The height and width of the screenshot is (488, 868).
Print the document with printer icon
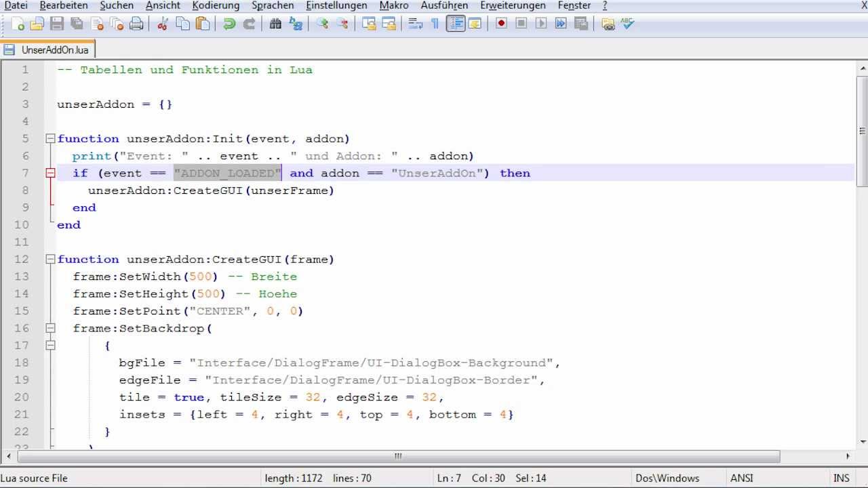[x=136, y=24]
